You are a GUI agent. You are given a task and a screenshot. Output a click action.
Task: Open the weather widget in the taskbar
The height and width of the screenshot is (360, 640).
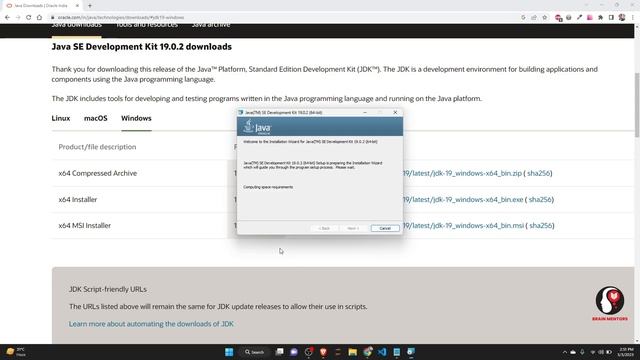16,352
